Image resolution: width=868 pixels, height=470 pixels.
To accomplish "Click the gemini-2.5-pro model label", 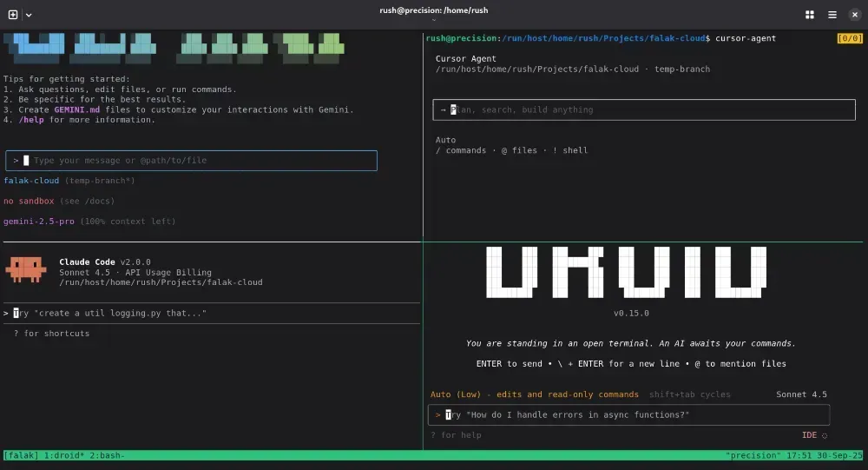I will click(40, 222).
